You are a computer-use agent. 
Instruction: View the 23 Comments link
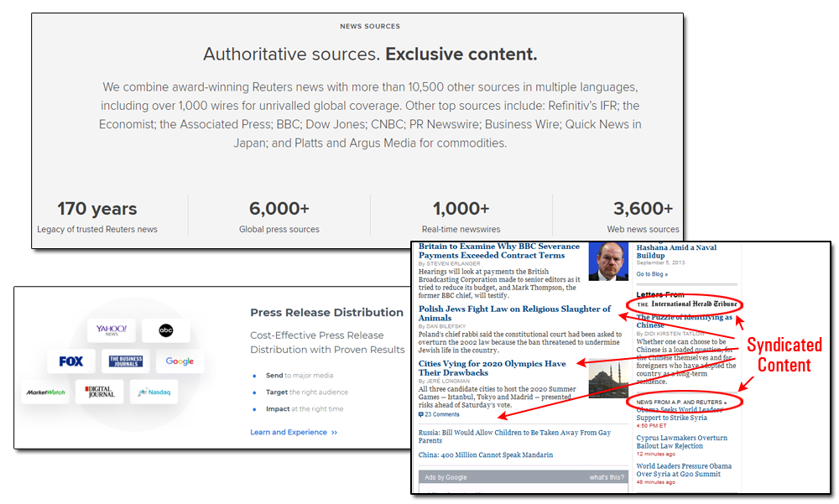pos(442,414)
